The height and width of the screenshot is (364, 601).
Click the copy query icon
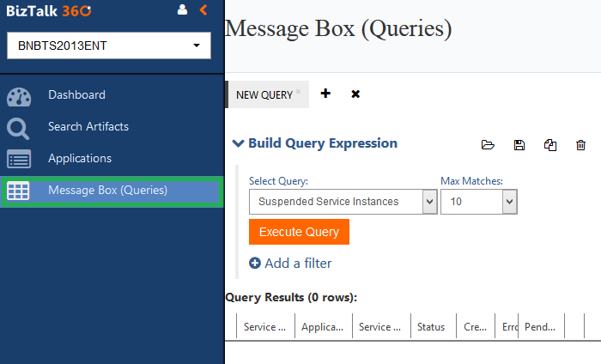tap(550, 145)
